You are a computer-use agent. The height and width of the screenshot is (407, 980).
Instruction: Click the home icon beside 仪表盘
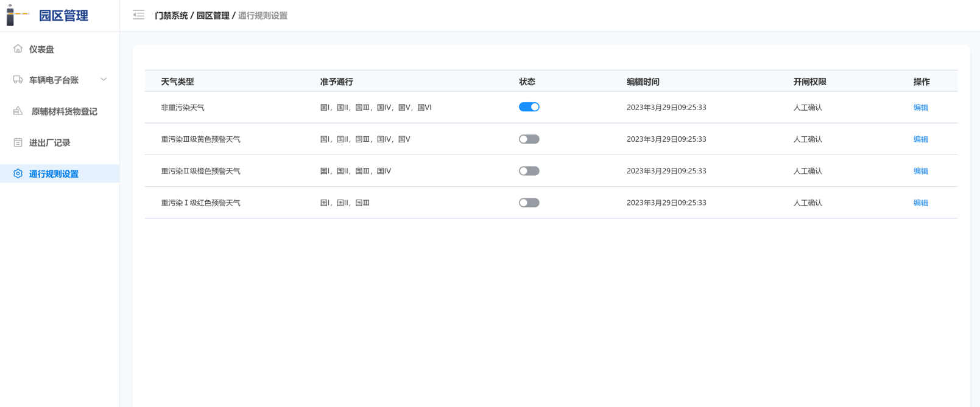(x=18, y=49)
